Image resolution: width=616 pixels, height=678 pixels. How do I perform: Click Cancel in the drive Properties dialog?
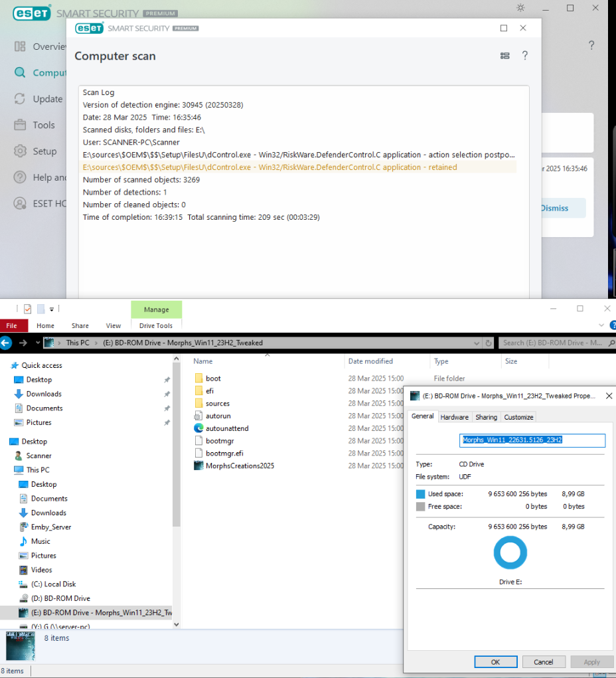(544, 662)
